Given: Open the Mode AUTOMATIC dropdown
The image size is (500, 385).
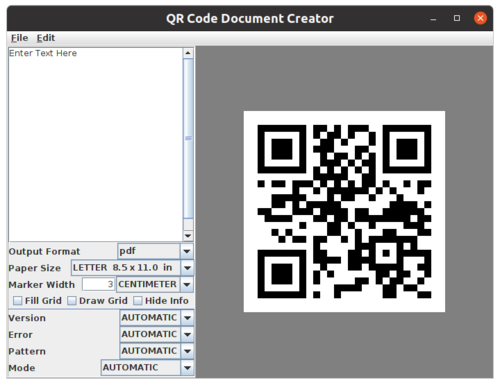Looking at the screenshot, I should 147,368.
